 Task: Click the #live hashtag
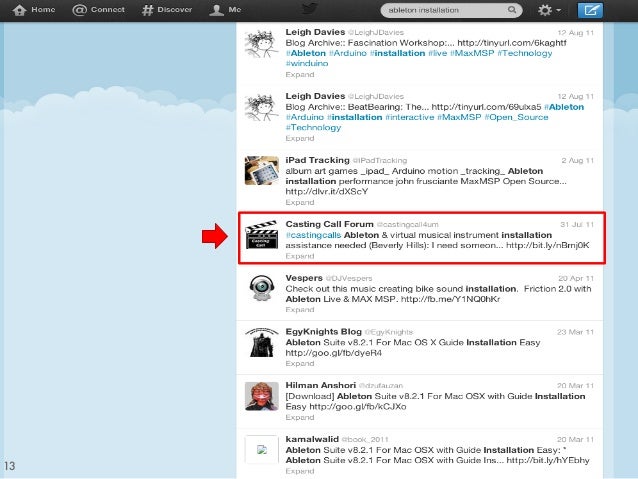coord(437,53)
